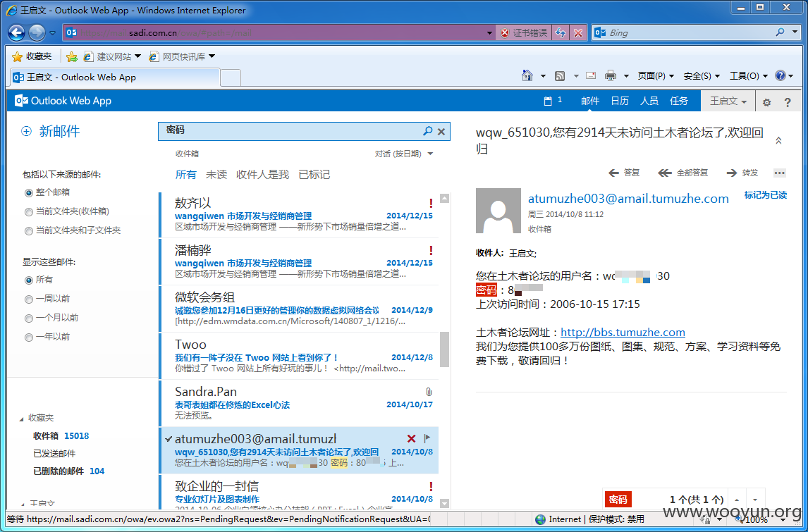Select current folder and subfolders radio option
The image size is (808, 532).
[x=29, y=230]
